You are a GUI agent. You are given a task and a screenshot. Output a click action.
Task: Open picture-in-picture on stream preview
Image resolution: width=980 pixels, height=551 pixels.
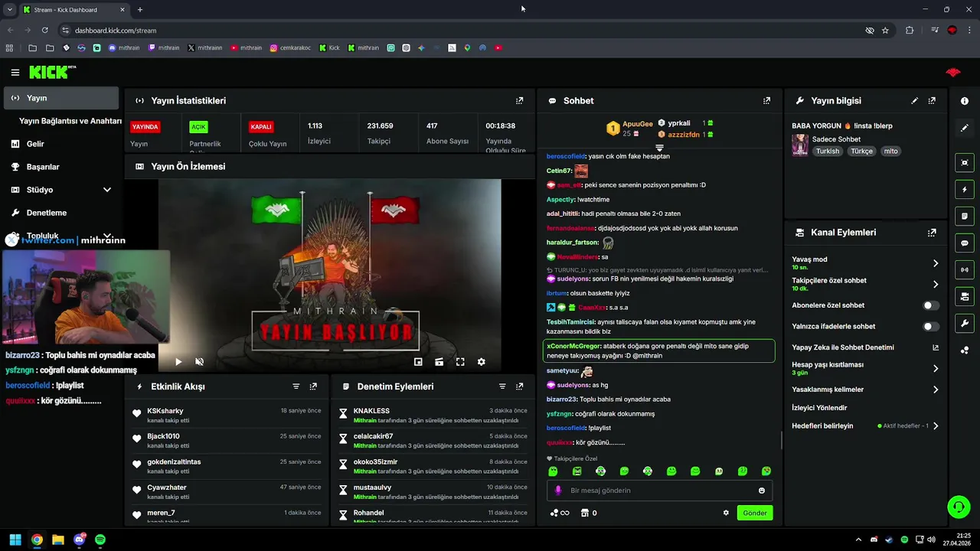[x=418, y=362]
